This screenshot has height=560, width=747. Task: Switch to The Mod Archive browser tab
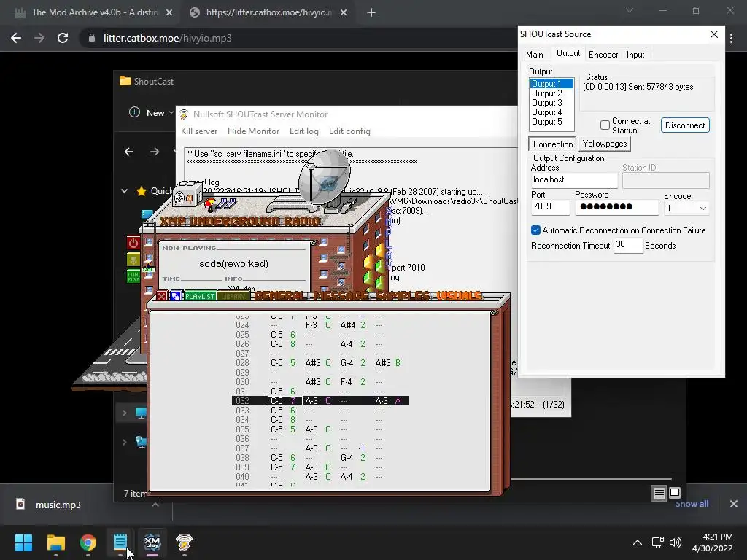tap(94, 12)
